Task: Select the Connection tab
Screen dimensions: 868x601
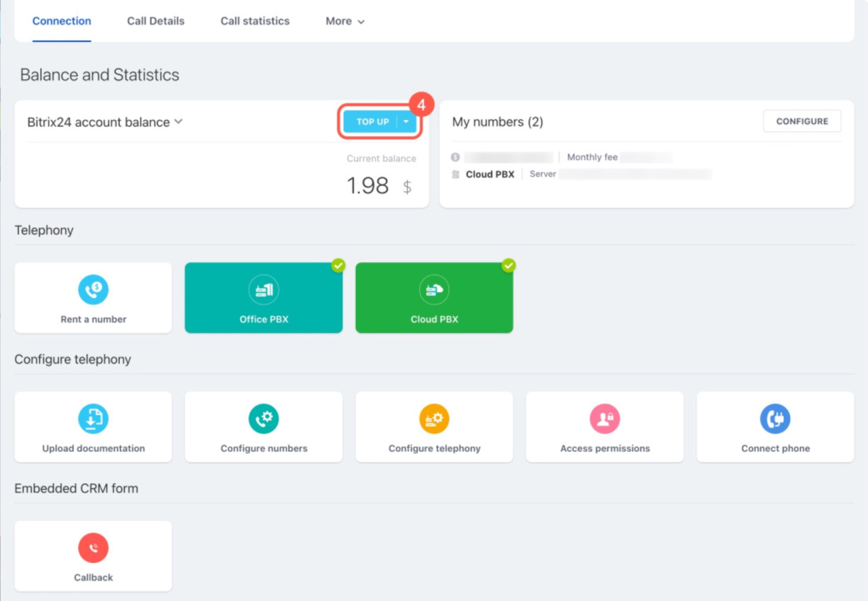Action: [x=62, y=21]
